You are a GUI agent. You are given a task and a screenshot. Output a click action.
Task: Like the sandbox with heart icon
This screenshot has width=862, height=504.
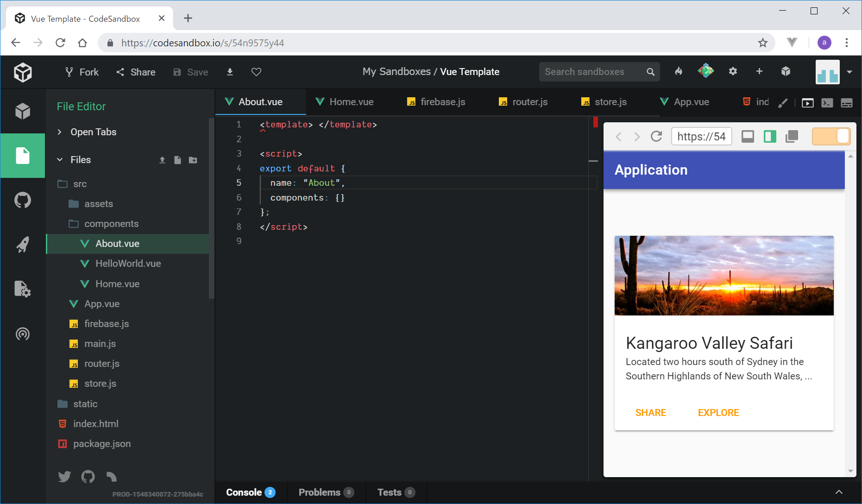(x=256, y=72)
